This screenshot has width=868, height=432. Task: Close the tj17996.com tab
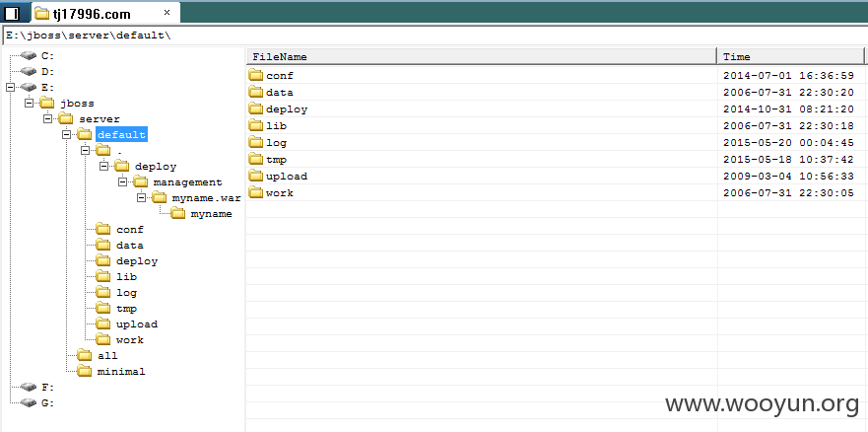pyautogui.click(x=167, y=13)
